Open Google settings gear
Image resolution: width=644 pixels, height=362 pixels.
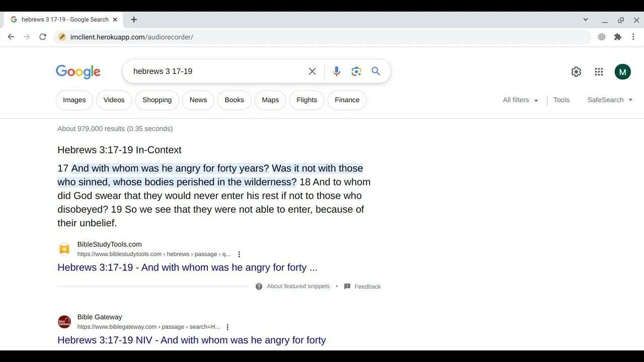[x=576, y=72]
